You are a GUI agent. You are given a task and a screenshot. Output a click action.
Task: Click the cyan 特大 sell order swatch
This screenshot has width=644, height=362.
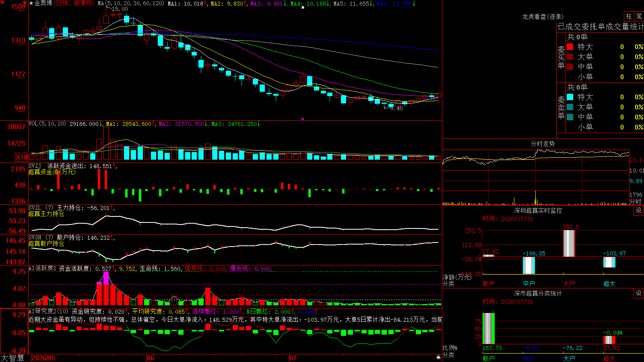coord(570,97)
